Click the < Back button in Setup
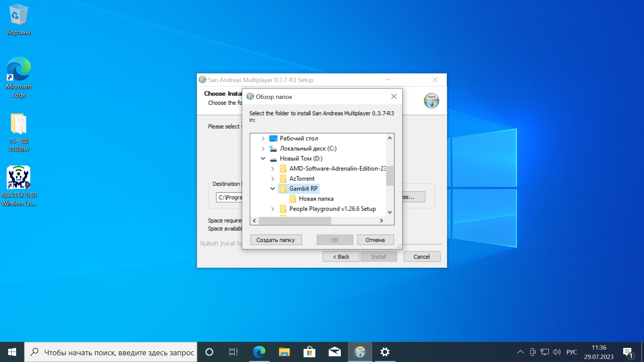The width and height of the screenshot is (644, 362). click(x=341, y=257)
